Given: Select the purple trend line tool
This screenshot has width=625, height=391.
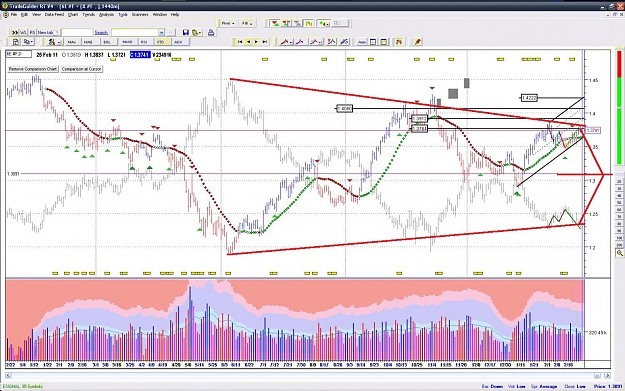Looking at the screenshot, I should (x=300, y=41).
